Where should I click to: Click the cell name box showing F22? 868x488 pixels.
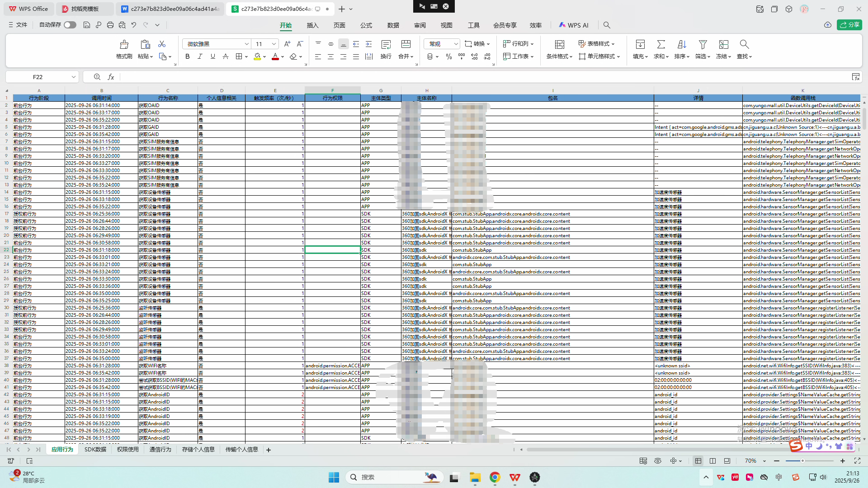pyautogui.click(x=38, y=77)
